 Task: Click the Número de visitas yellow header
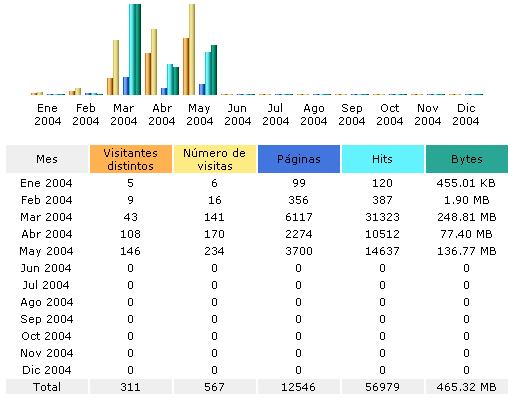point(215,159)
